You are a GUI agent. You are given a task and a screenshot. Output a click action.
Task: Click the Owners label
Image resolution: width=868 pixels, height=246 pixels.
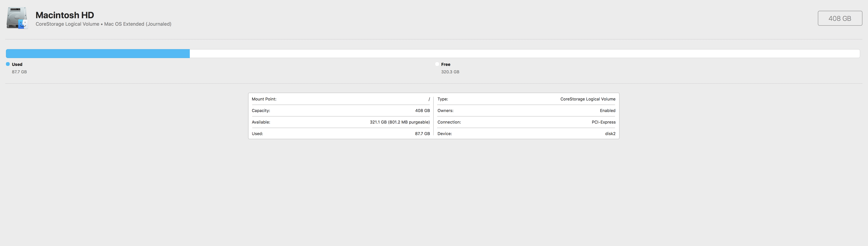coord(446,111)
